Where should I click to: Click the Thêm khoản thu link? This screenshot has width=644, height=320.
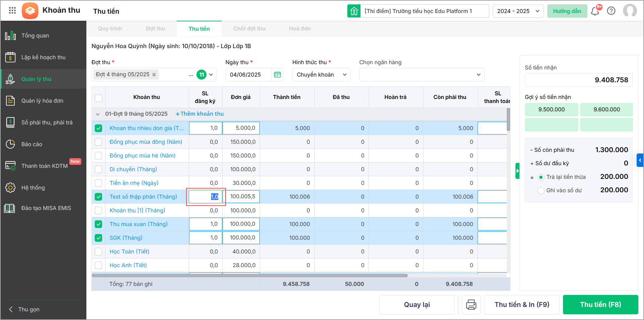(x=199, y=114)
